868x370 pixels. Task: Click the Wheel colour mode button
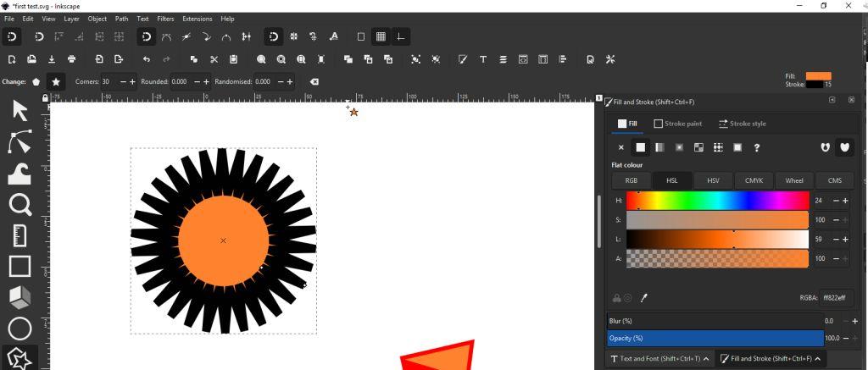(794, 180)
